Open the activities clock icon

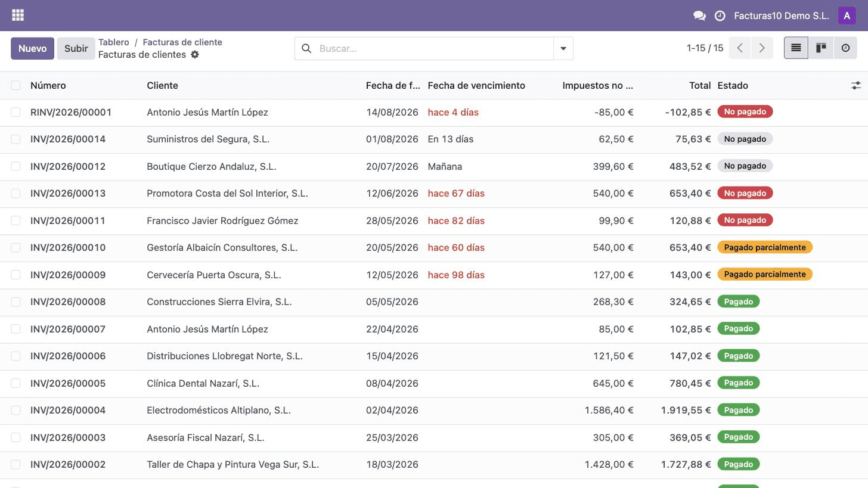[x=720, y=16]
